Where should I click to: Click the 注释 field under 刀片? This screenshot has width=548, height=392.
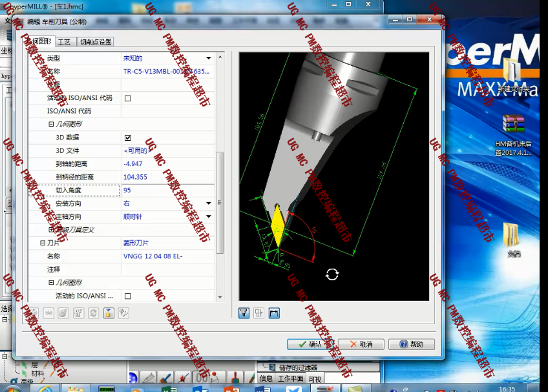tap(168, 269)
